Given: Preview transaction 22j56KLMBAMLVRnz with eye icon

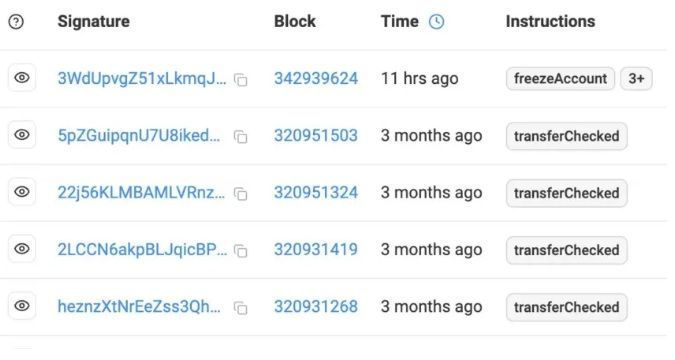Looking at the screenshot, I should [22, 192].
